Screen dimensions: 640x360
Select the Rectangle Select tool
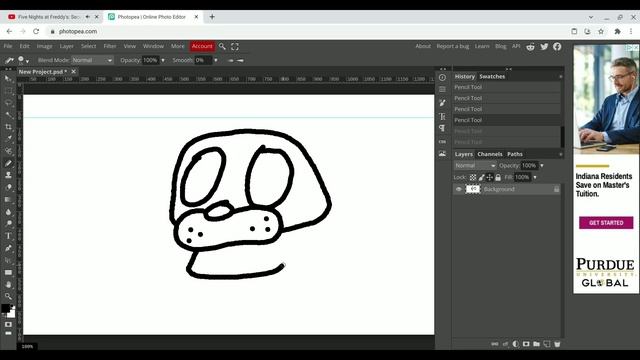[8, 91]
